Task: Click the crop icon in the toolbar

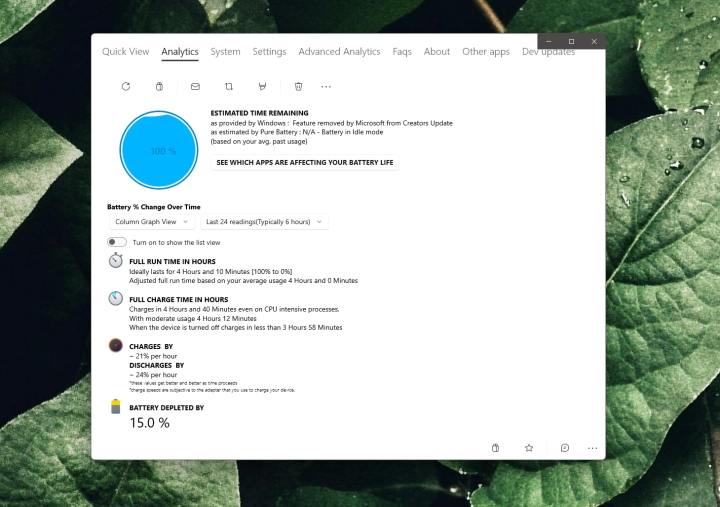Action: click(229, 87)
